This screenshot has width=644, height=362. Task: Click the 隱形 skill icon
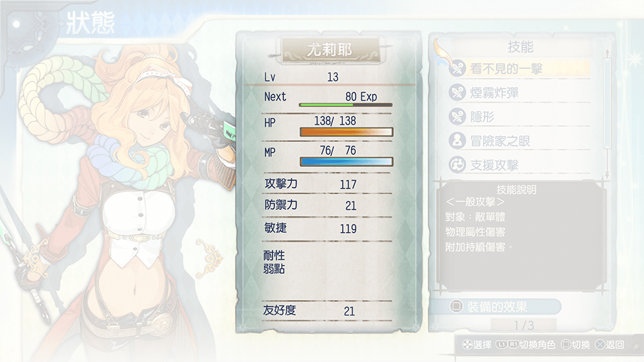coord(456,117)
